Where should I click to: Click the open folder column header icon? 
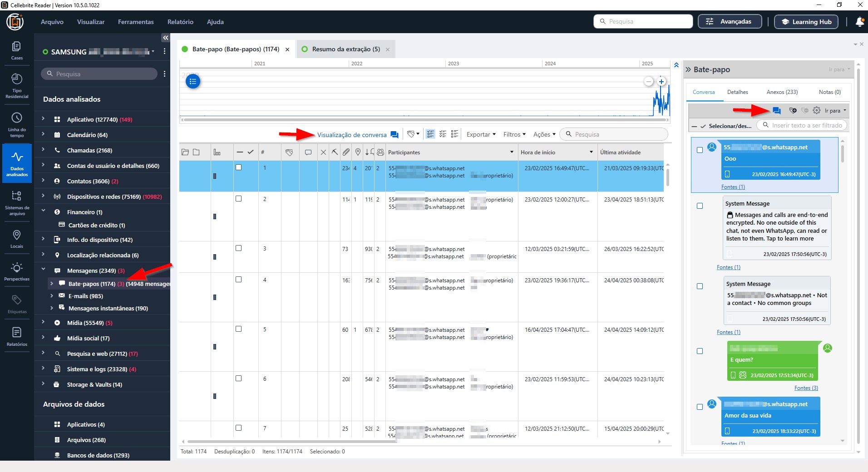pyautogui.click(x=185, y=152)
